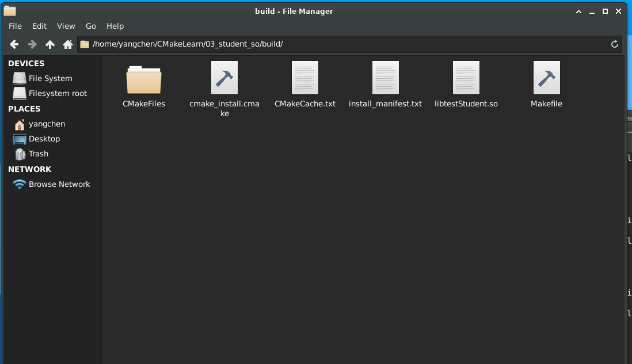The image size is (632, 364).
Task: Open Trash from Places sidebar
Action: pyautogui.click(x=39, y=154)
